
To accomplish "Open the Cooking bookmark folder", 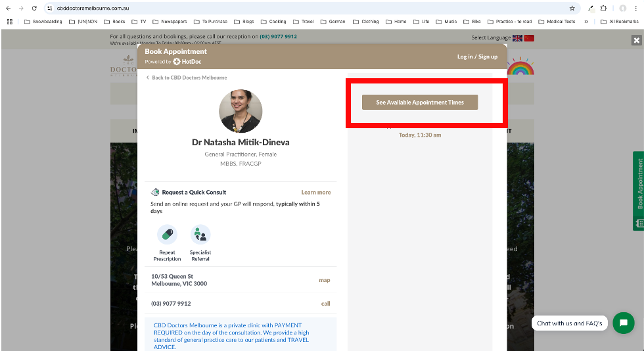I will click(273, 22).
